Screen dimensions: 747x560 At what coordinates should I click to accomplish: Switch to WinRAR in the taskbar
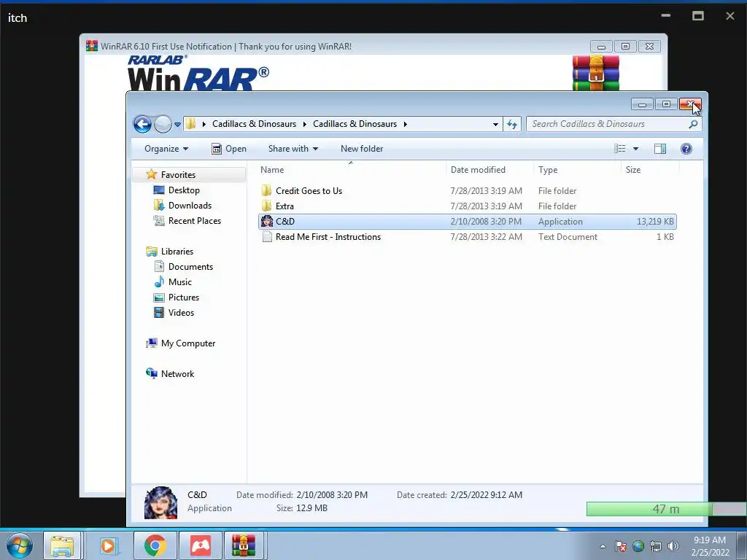[x=244, y=545]
